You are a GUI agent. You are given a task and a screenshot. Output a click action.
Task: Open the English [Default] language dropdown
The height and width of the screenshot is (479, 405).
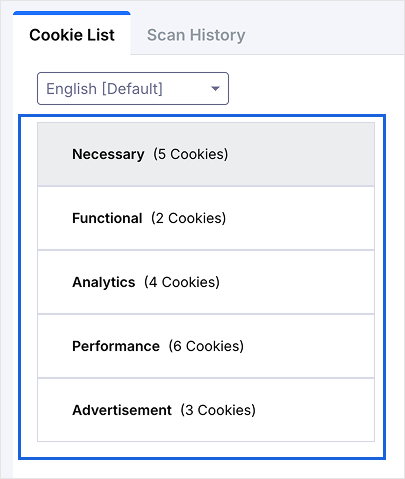click(x=133, y=89)
